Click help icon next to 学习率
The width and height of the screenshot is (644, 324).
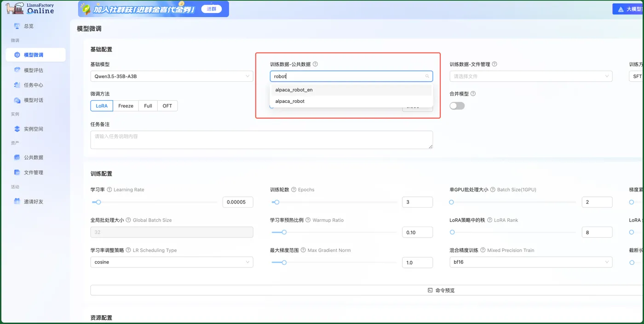[109, 189]
